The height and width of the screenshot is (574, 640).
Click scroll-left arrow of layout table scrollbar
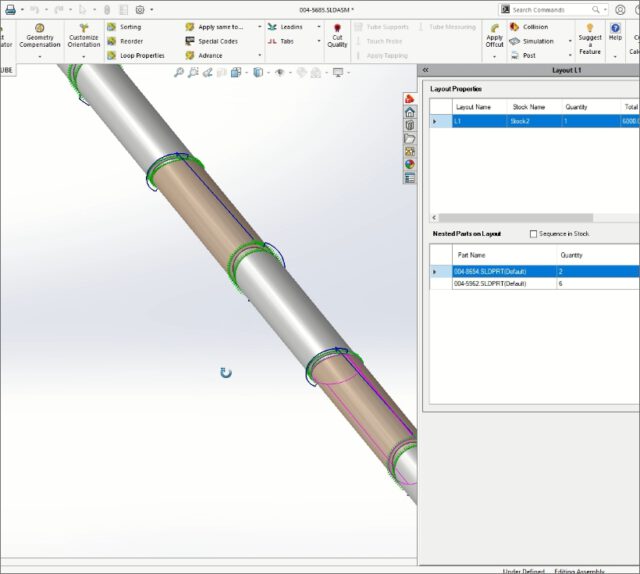pos(434,218)
